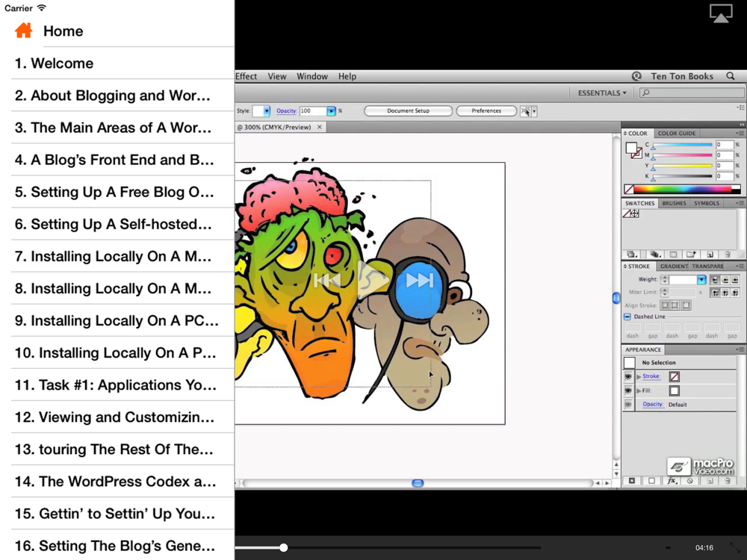Click Clear Appearance icon
Viewport: 747px width, 560px height.
(689, 481)
